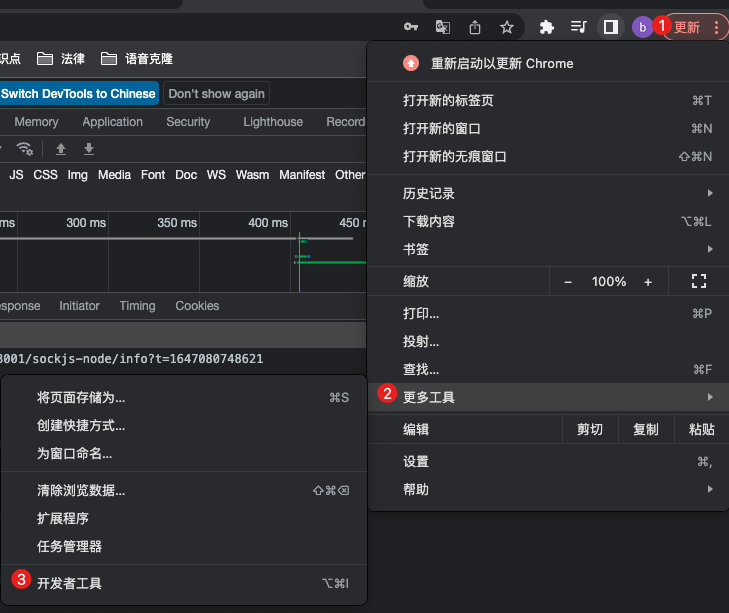The width and height of the screenshot is (729, 613).
Task: Select 打开新的窗口 menu item
Action: coord(548,128)
